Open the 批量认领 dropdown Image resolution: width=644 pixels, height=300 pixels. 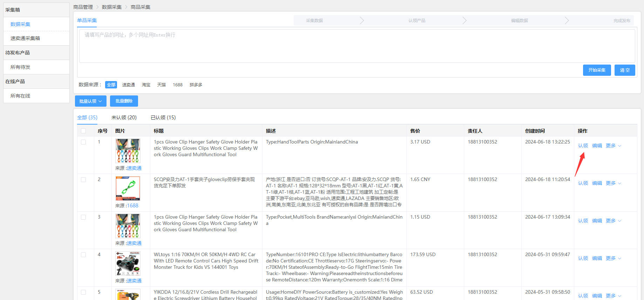click(x=90, y=101)
